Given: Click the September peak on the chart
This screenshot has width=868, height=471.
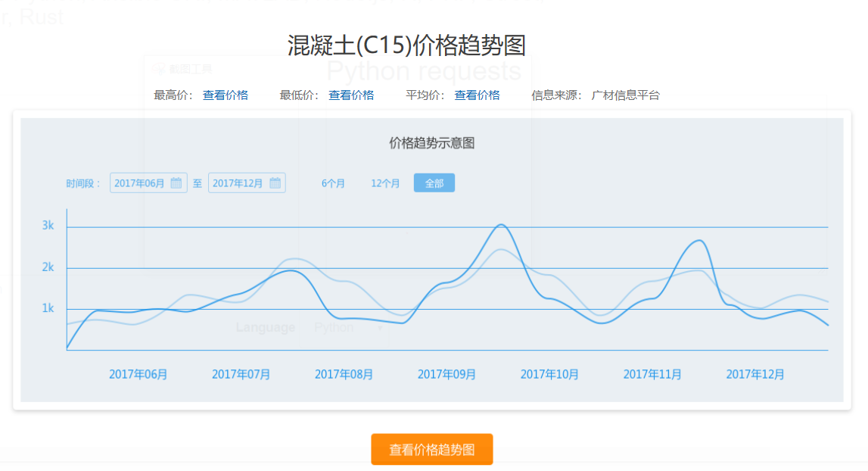Looking at the screenshot, I should tap(501, 225).
